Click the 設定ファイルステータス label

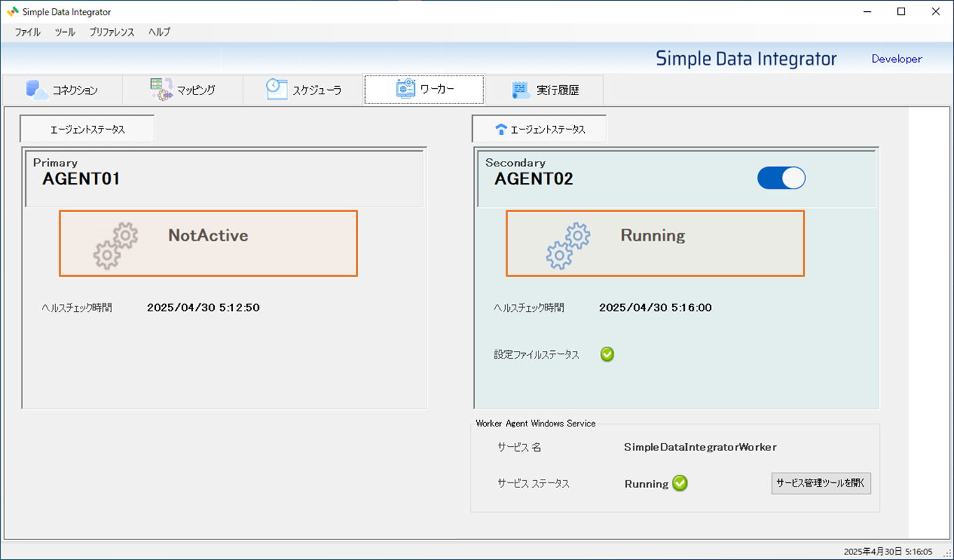537,354
